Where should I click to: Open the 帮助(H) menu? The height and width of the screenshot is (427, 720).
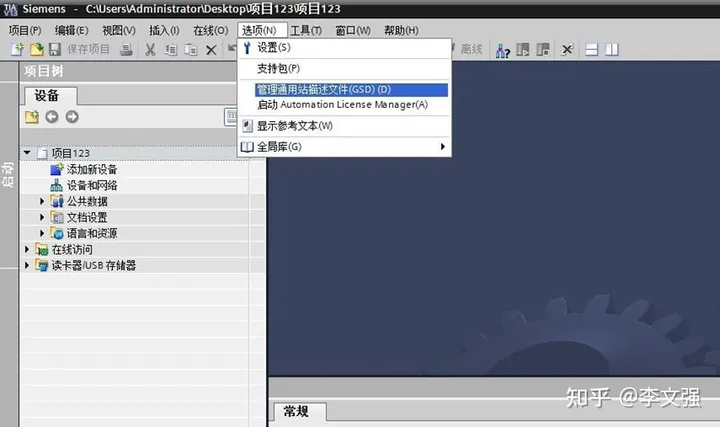[x=401, y=30]
